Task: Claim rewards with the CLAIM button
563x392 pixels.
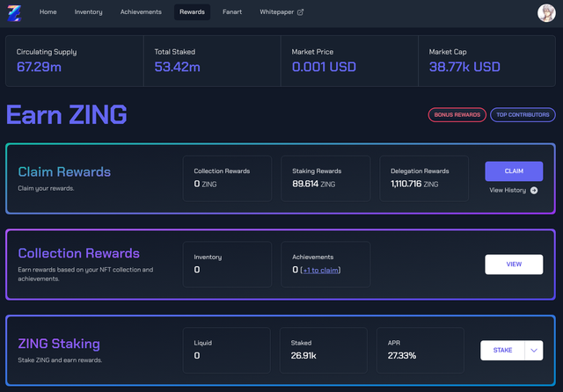Action: coord(514,171)
